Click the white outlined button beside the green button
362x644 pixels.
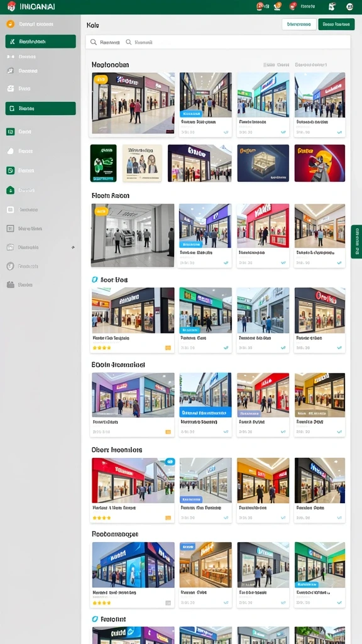click(x=299, y=25)
